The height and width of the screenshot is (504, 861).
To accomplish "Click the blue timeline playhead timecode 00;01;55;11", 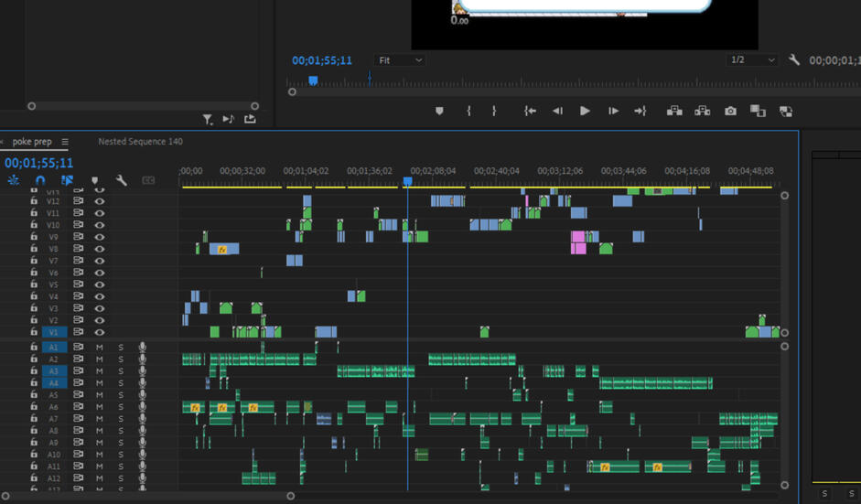I will click(x=38, y=163).
